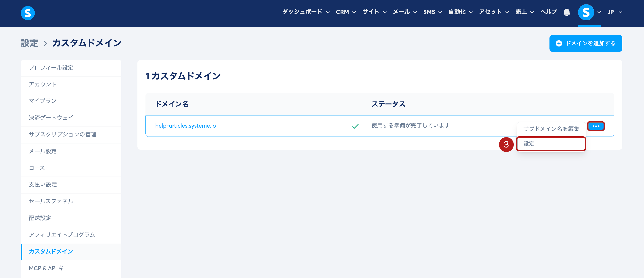Open 決済ゲートウェイ in the sidebar

(x=71, y=118)
